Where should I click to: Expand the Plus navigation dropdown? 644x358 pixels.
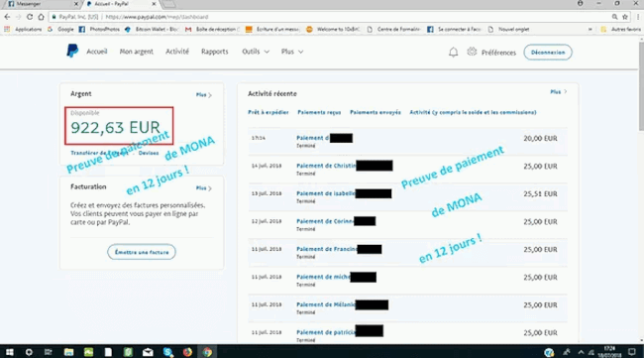click(x=292, y=52)
